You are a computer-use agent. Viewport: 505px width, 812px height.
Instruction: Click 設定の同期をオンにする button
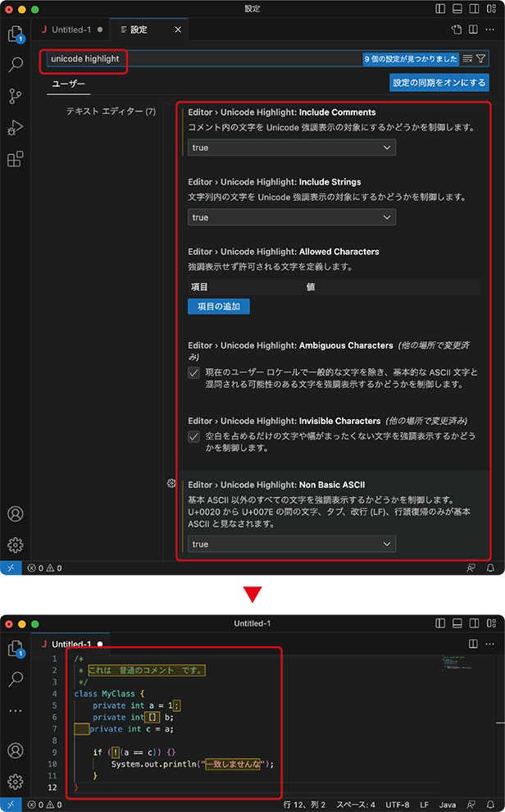tap(439, 82)
